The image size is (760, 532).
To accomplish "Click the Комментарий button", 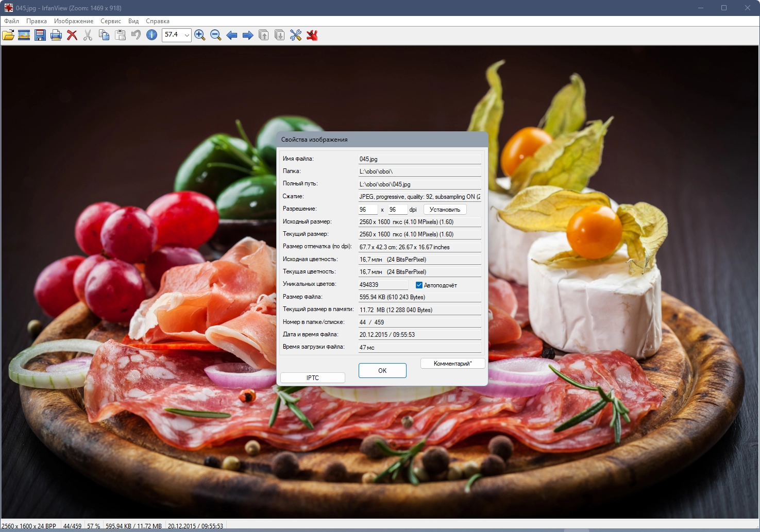I will [x=452, y=364].
